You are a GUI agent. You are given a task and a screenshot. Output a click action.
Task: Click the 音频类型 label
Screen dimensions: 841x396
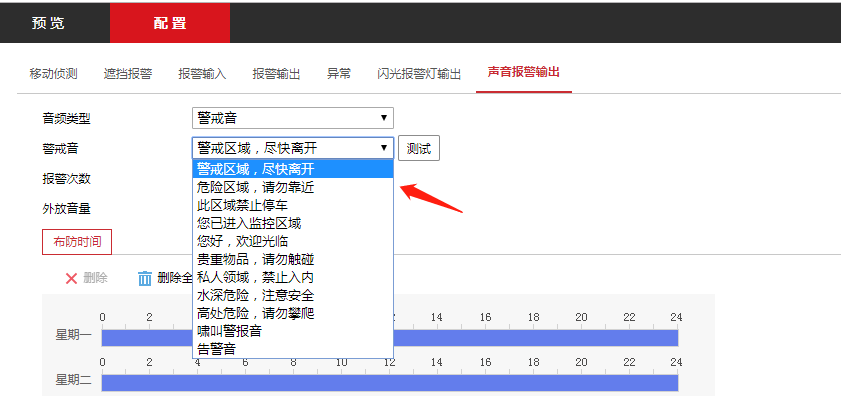point(67,119)
